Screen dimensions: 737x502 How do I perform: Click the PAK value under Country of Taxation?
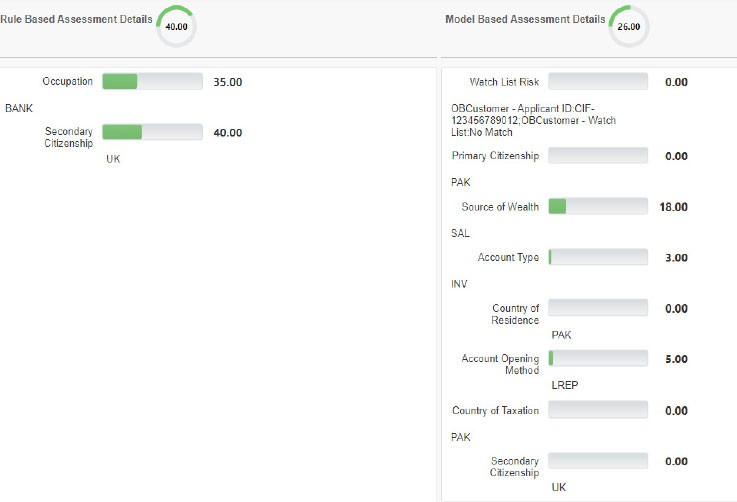(461, 437)
